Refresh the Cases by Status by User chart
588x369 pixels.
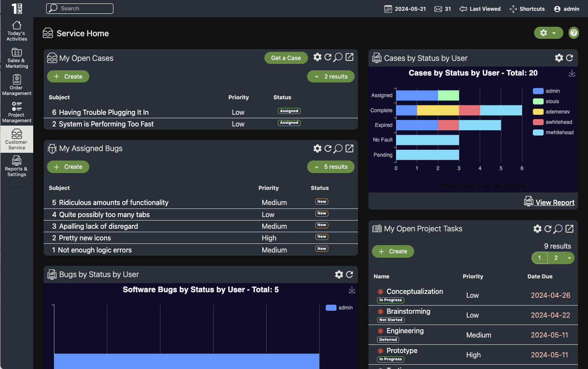569,58
